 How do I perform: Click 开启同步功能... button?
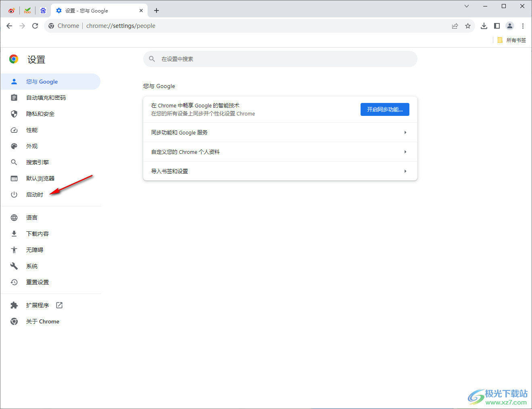(385, 109)
